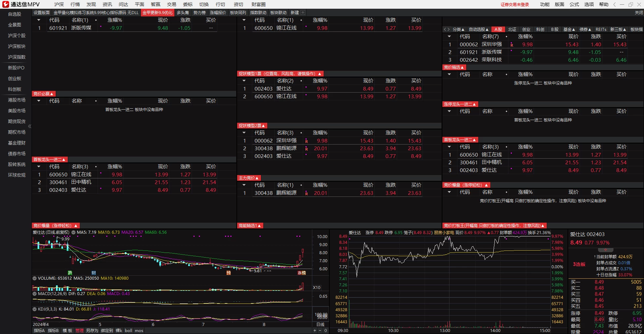Open dropdown arrow in 竞价必赢 table header
The height and width of the screenshot is (334, 644).
(x=39, y=101)
